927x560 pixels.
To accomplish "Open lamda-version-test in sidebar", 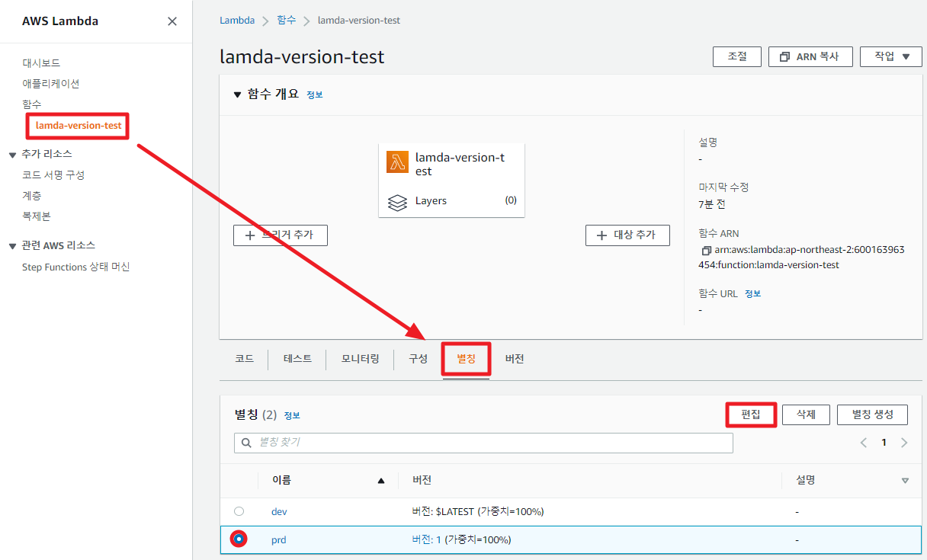I will [79, 125].
